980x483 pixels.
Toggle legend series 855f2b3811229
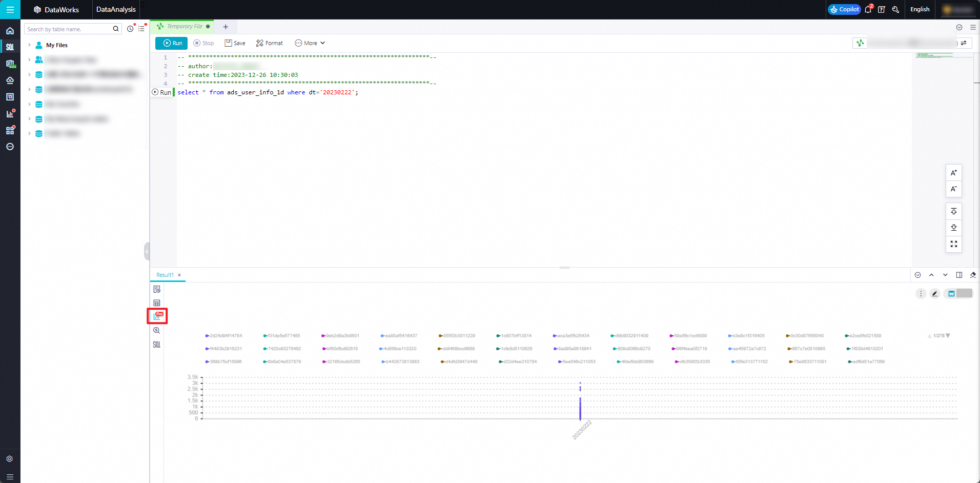[457, 336]
